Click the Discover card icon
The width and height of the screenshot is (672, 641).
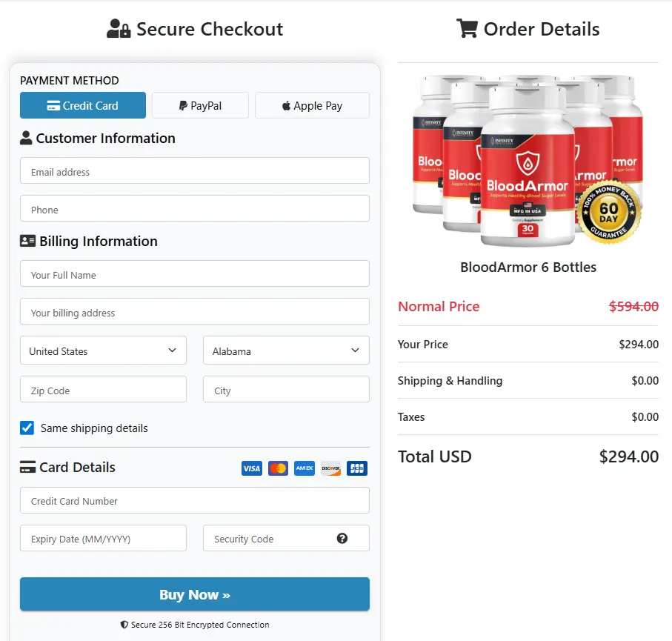[x=330, y=468]
